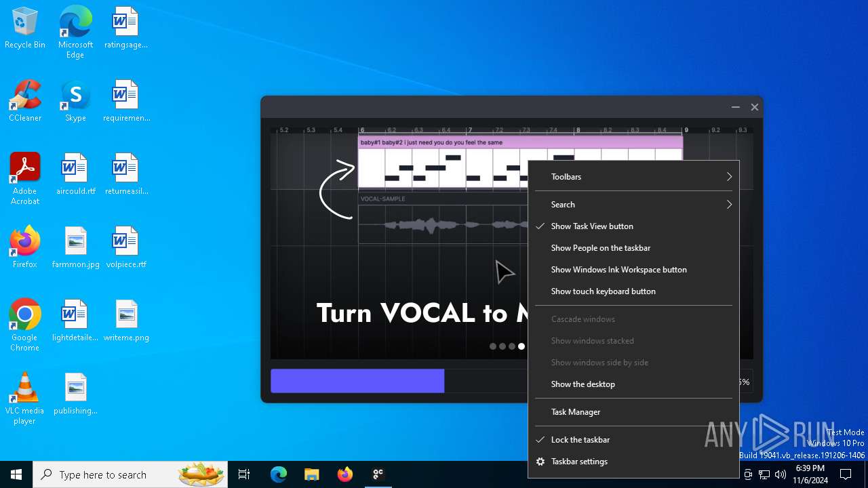Image resolution: width=868 pixels, height=488 pixels.
Task: Click the taskbar search box
Action: pos(130,474)
